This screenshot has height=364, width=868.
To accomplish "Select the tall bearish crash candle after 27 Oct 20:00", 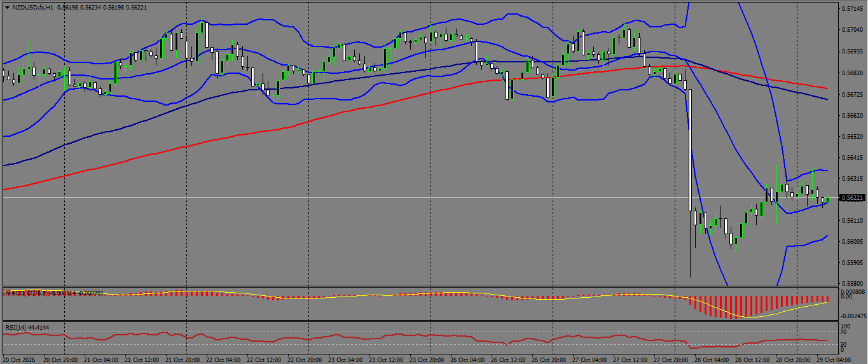I will pos(690,151).
